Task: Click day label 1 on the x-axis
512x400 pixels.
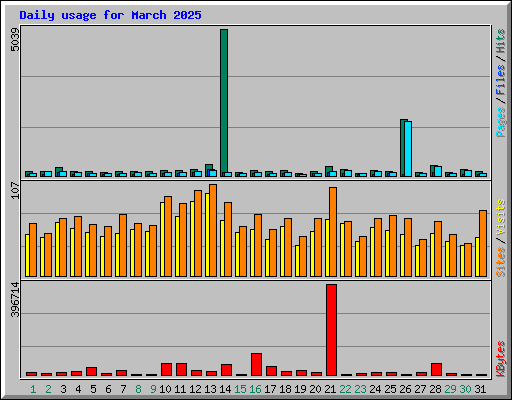Action: coord(33,389)
